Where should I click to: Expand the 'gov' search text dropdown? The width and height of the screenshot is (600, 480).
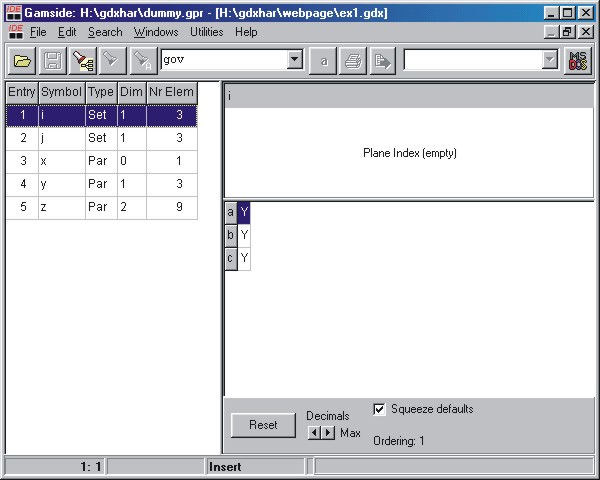point(295,61)
